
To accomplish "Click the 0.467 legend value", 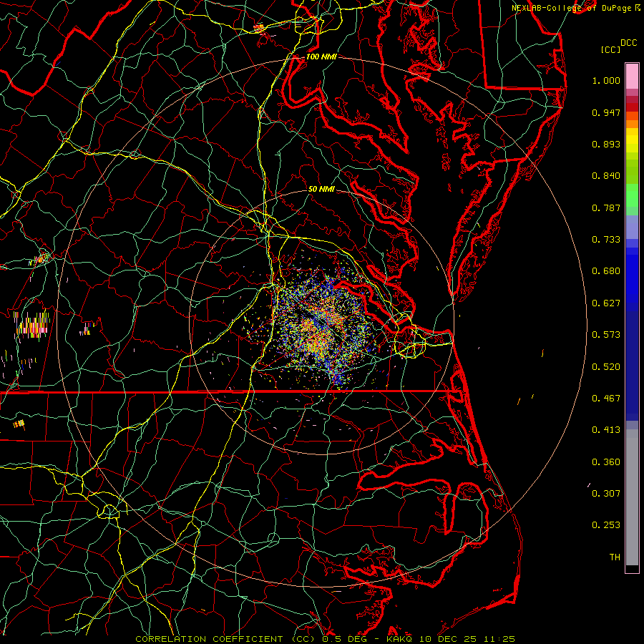I will (x=606, y=399).
